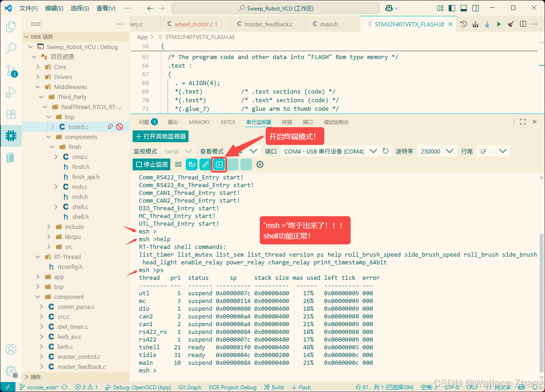This screenshot has width=545, height=392.
Task: Open Source Control view with badge
Action: [x=11, y=70]
